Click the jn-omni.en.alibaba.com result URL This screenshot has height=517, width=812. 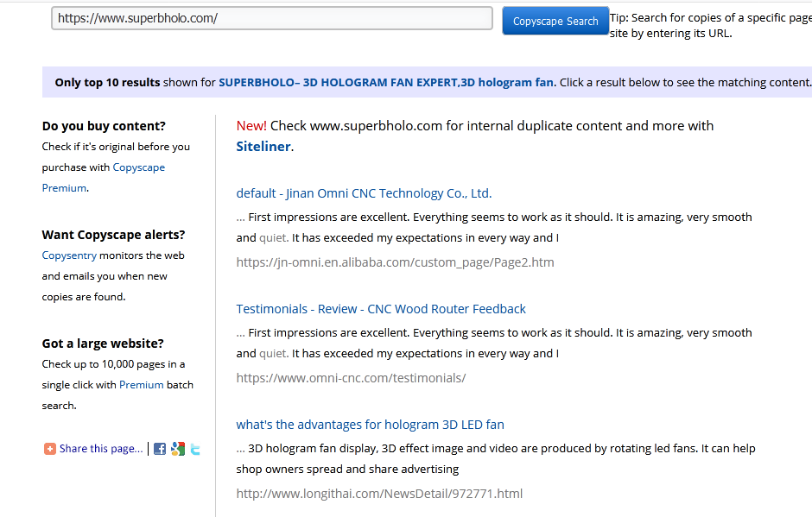395,262
